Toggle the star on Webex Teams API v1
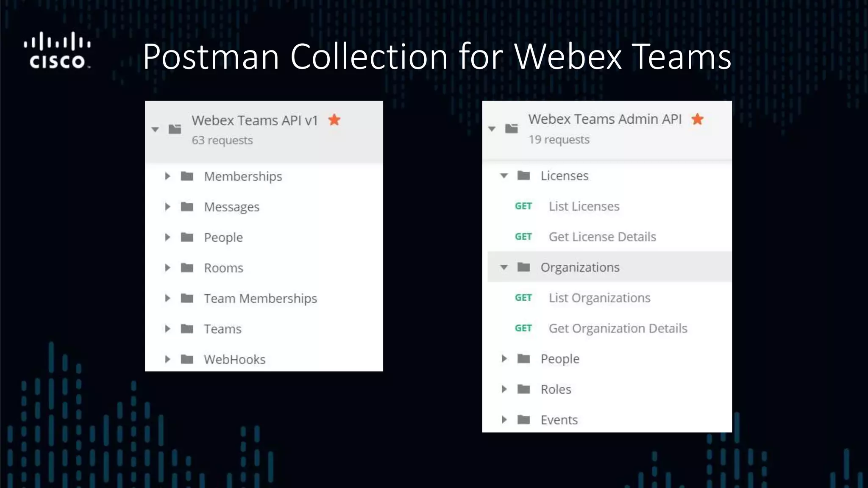 pyautogui.click(x=334, y=120)
